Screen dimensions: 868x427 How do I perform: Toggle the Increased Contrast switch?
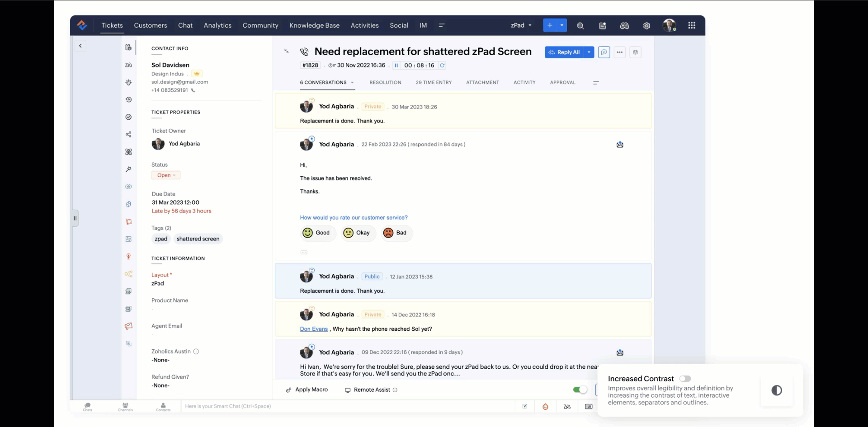[x=684, y=379]
